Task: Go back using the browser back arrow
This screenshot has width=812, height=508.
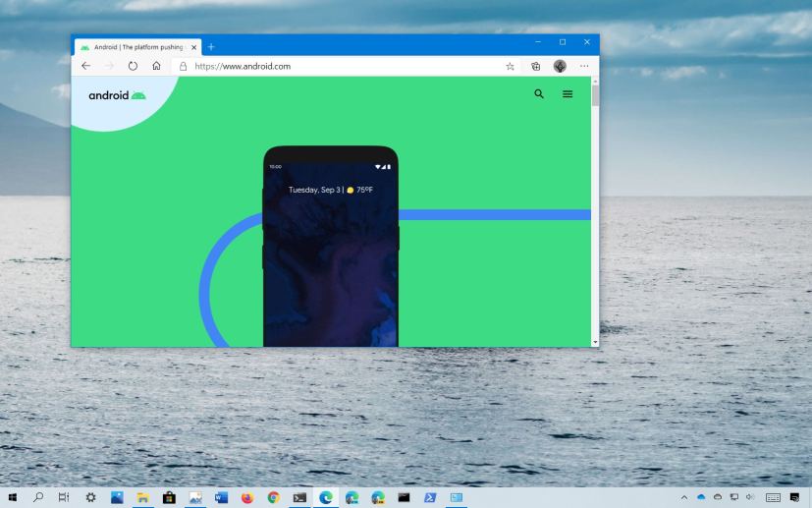Action: [86, 66]
